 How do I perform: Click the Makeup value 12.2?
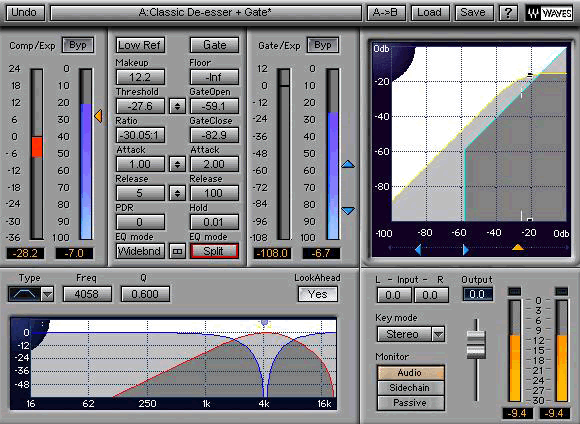point(140,77)
